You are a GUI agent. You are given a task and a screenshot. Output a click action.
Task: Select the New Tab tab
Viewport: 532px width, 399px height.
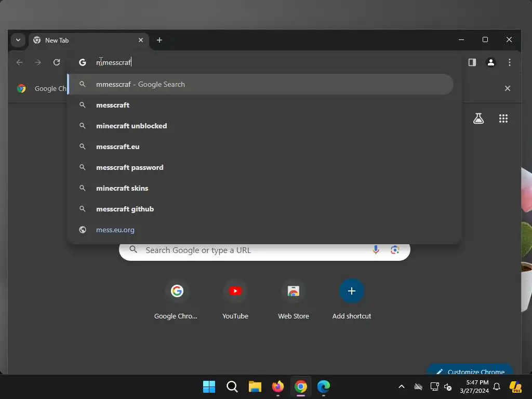88,41
